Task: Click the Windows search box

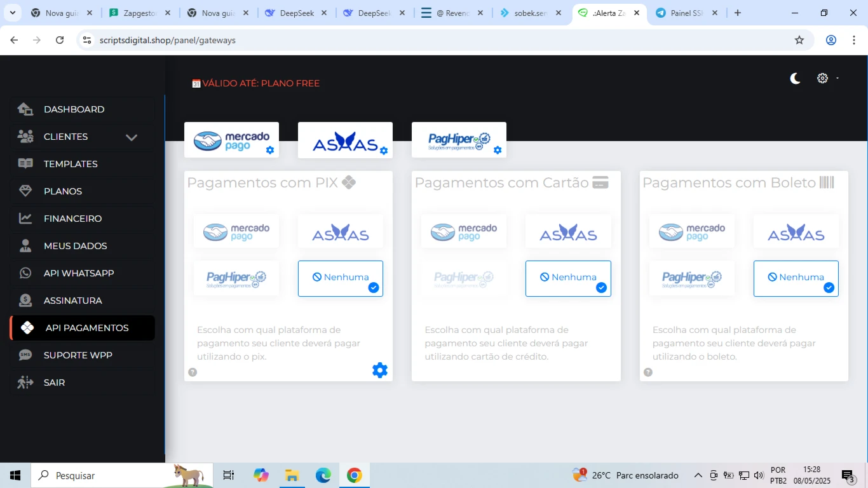Action: (121, 475)
